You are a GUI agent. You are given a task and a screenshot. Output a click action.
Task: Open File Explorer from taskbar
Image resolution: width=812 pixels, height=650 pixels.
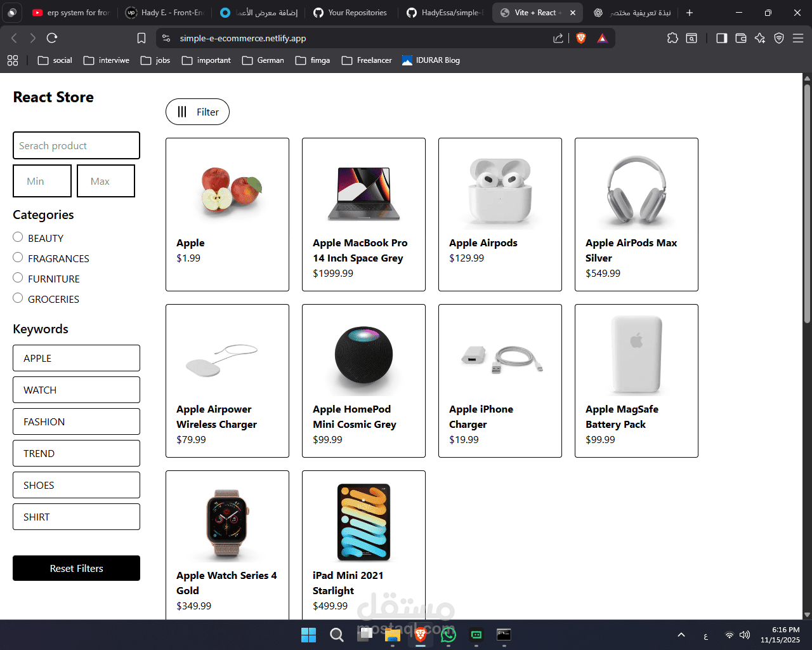pyautogui.click(x=393, y=635)
